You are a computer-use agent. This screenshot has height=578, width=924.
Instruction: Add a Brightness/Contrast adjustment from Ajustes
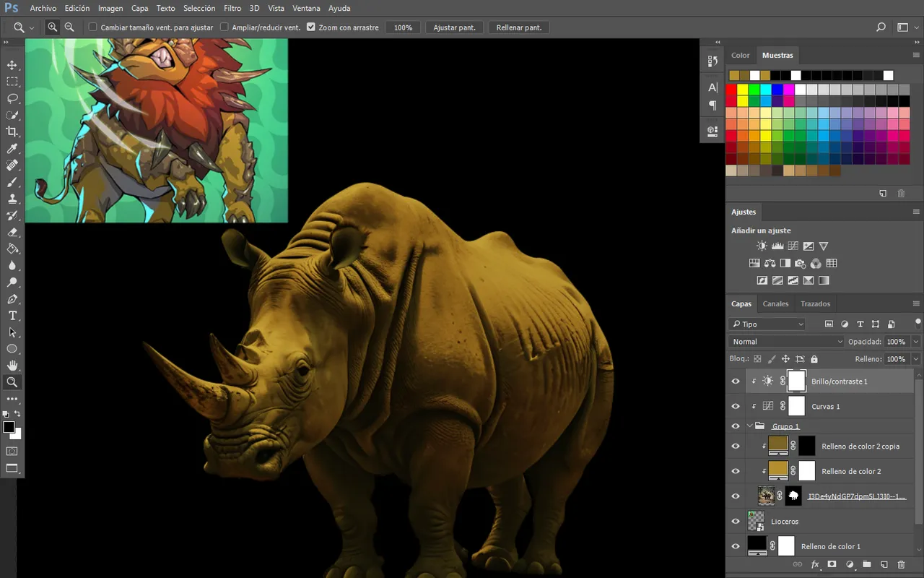(x=762, y=246)
